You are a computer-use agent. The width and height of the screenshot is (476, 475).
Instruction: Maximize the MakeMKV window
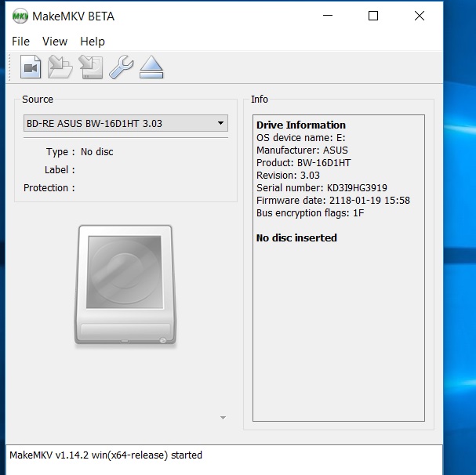[373, 16]
